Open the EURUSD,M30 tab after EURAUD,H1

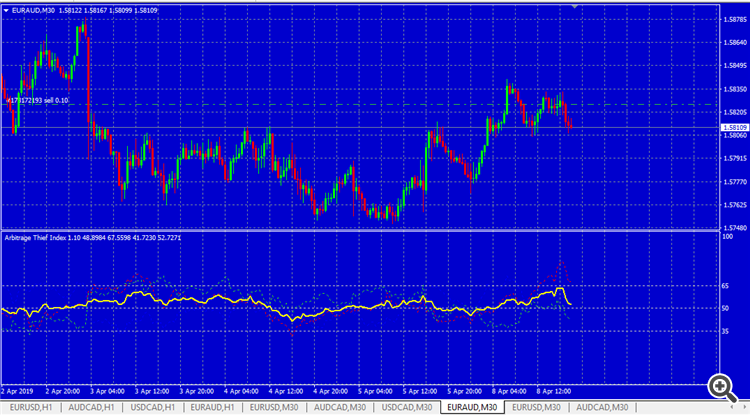pos(274,407)
